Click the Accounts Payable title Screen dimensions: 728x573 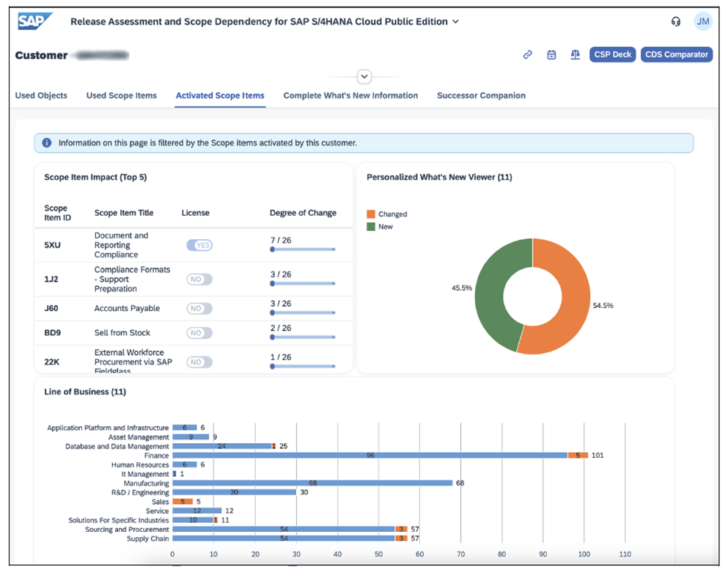[x=128, y=309]
